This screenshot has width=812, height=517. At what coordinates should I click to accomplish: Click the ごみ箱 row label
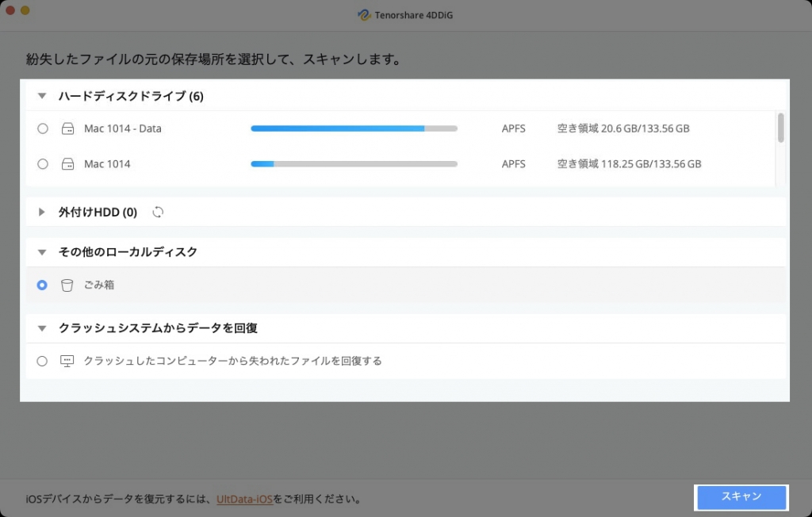pos(99,285)
